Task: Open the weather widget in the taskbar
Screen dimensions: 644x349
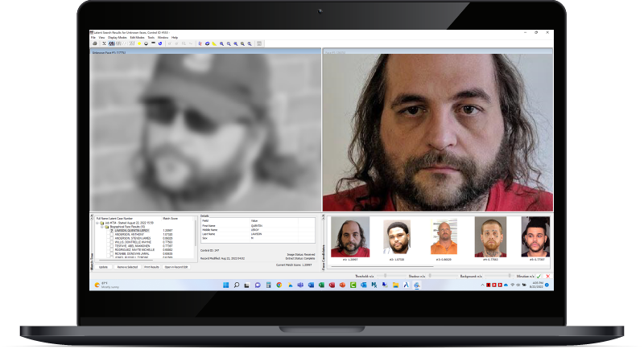Action: 106,285
